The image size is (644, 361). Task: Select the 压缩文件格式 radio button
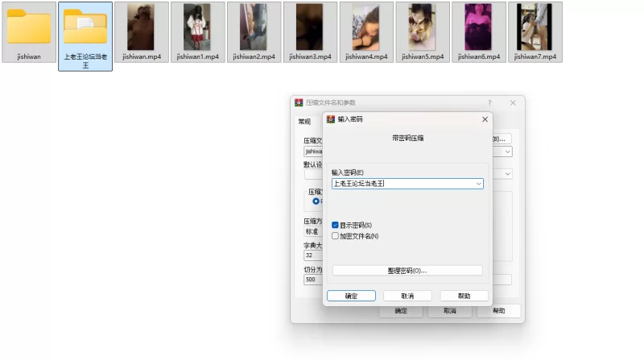[316, 201]
